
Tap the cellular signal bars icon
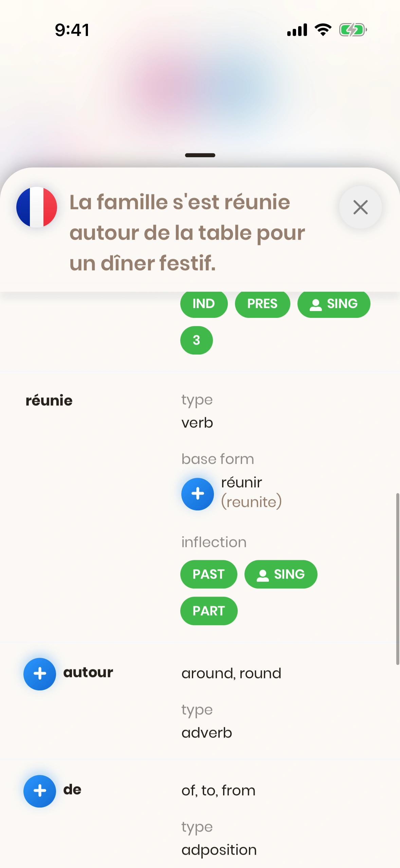[x=297, y=30]
